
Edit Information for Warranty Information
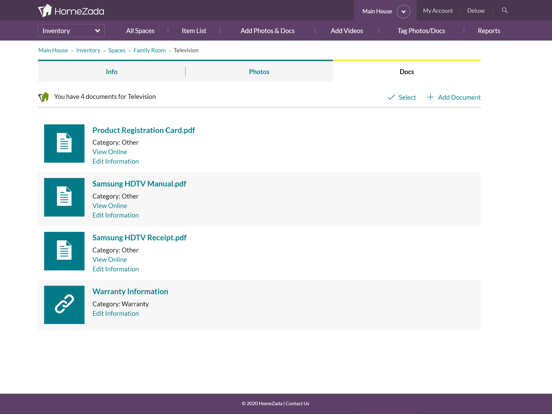(115, 313)
